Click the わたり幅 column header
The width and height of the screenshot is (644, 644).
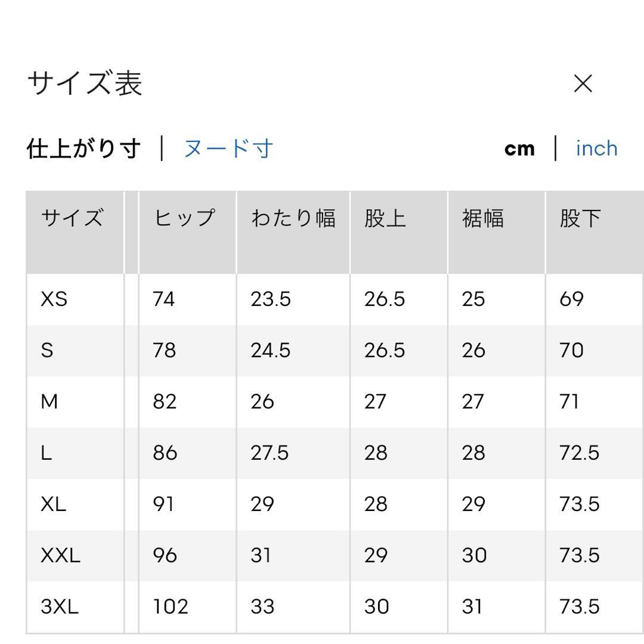point(293,218)
